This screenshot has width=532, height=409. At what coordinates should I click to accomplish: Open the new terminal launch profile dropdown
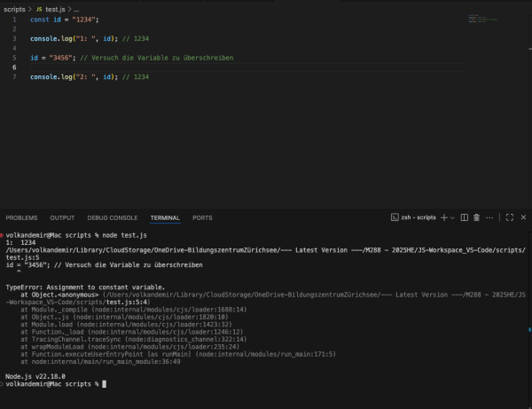click(x=452, y=218)
